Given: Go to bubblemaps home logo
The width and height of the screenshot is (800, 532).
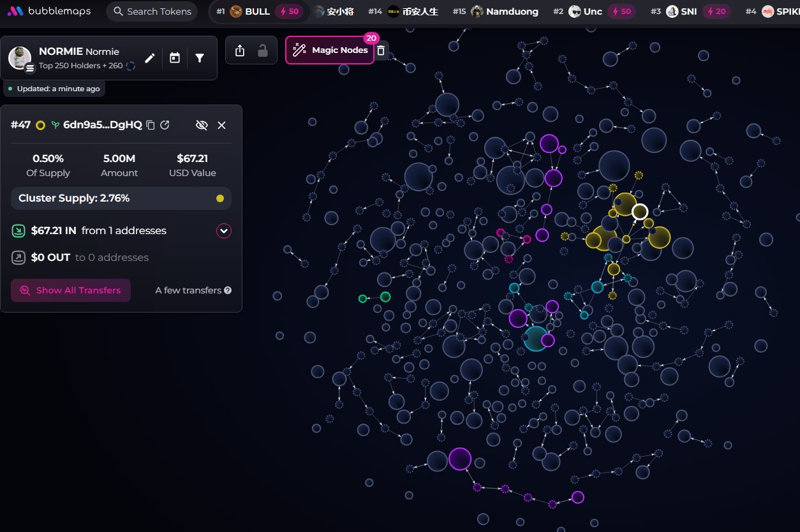Looking at the screenshot, I should pos(49,11).
